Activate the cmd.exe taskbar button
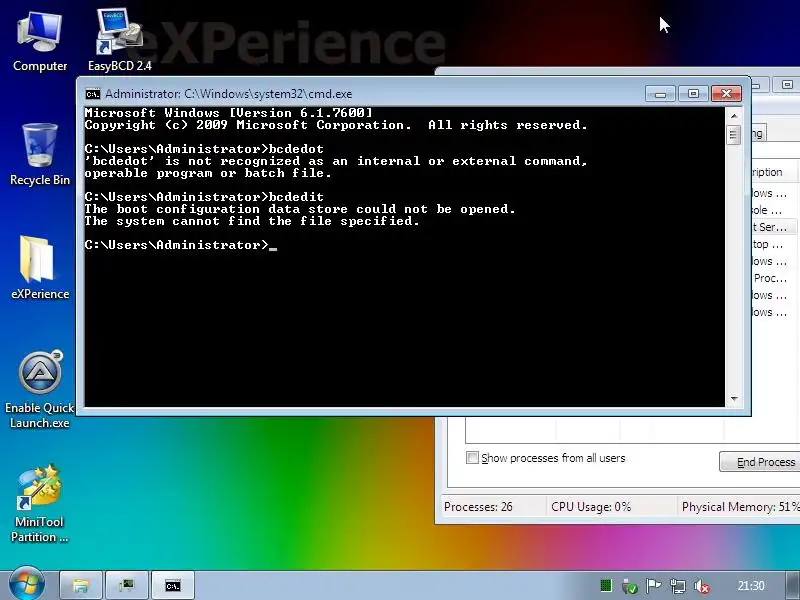 coord(173,585)
